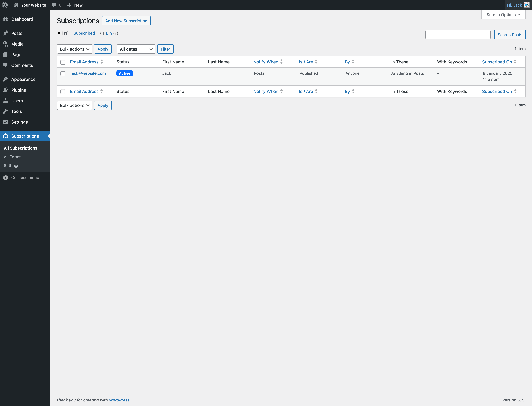Click the '8 January 2025' date cell

(498, 76)
